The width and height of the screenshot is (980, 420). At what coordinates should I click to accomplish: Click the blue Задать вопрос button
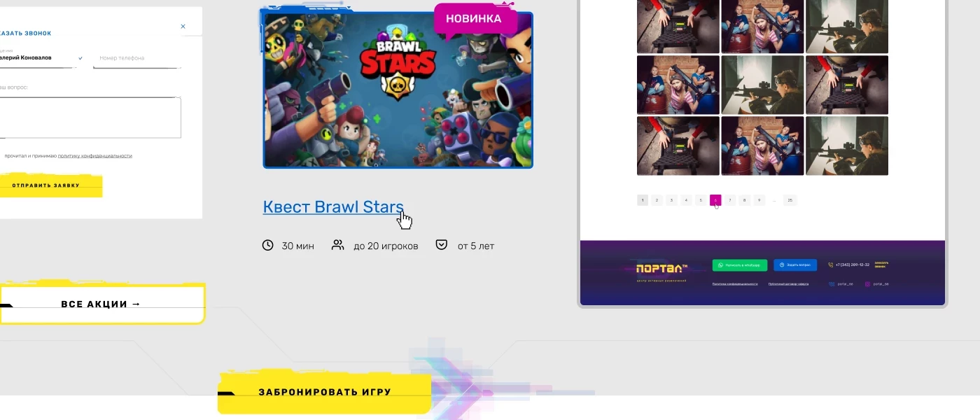(x=795, y=265)
